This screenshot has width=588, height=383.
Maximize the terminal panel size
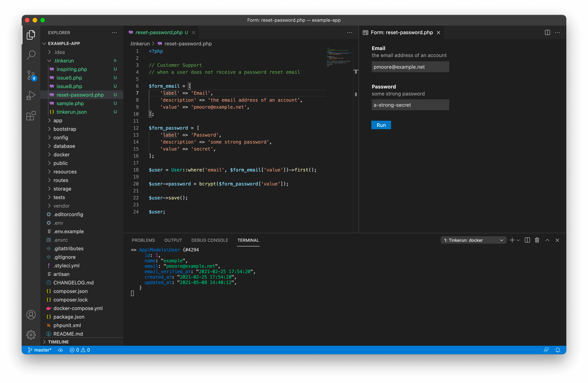pyautogui.click(x=547, y=240)
